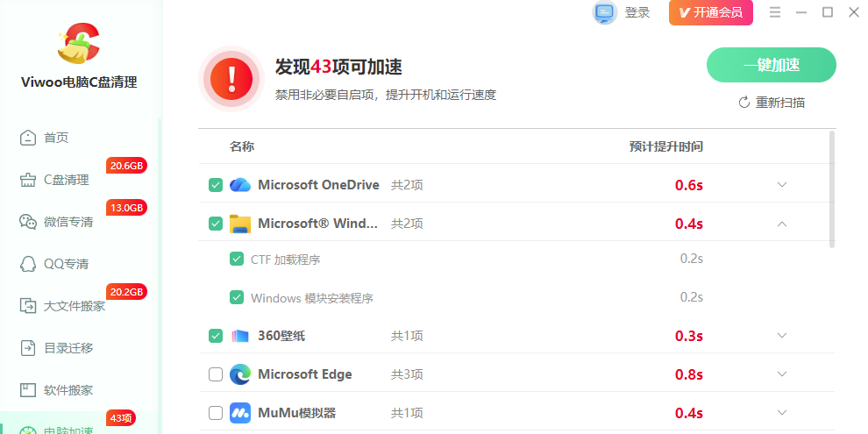The width and height of the screenshot is (868, 434).
Task: Click the 360壁纸 app icon
Action: click(x=240, y=336)
